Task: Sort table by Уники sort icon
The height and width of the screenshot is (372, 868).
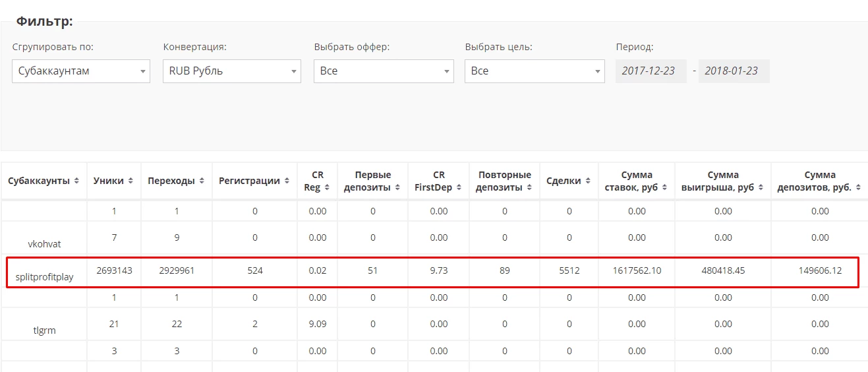Action: (x=130, y=181)
